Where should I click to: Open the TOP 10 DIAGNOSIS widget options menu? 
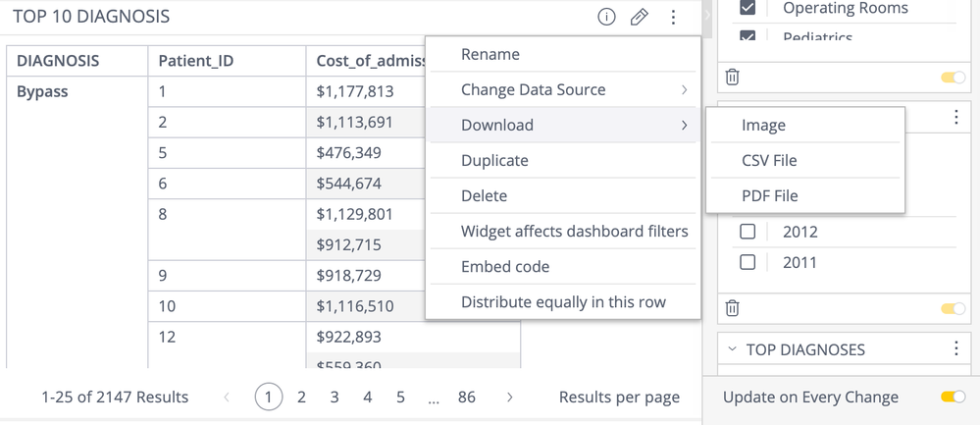[x=673, y=17]
